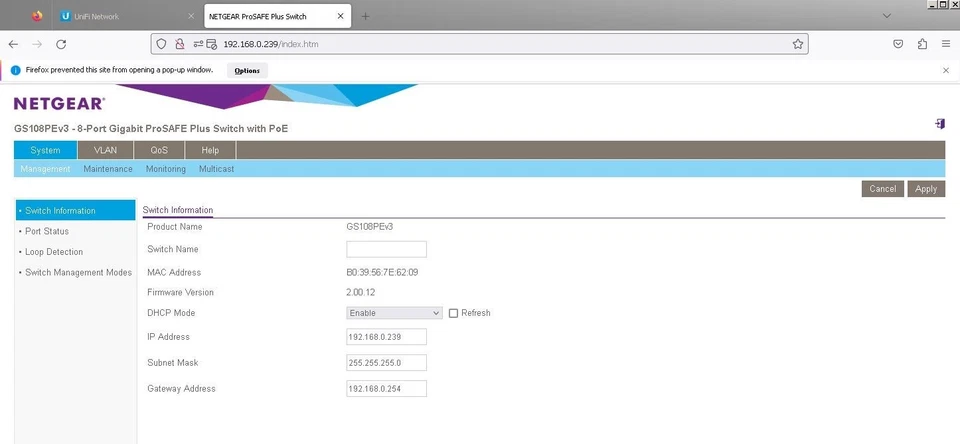
Task: Click the MAC address value B0:39:56:7E:62:09
Action: pos(382,273)
